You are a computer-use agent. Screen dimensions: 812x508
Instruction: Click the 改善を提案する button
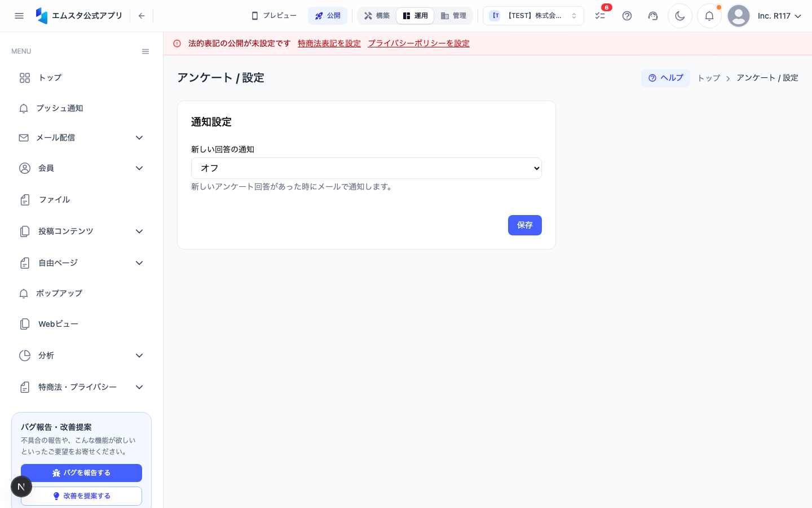pyautogui.click(x=81, y=496)
